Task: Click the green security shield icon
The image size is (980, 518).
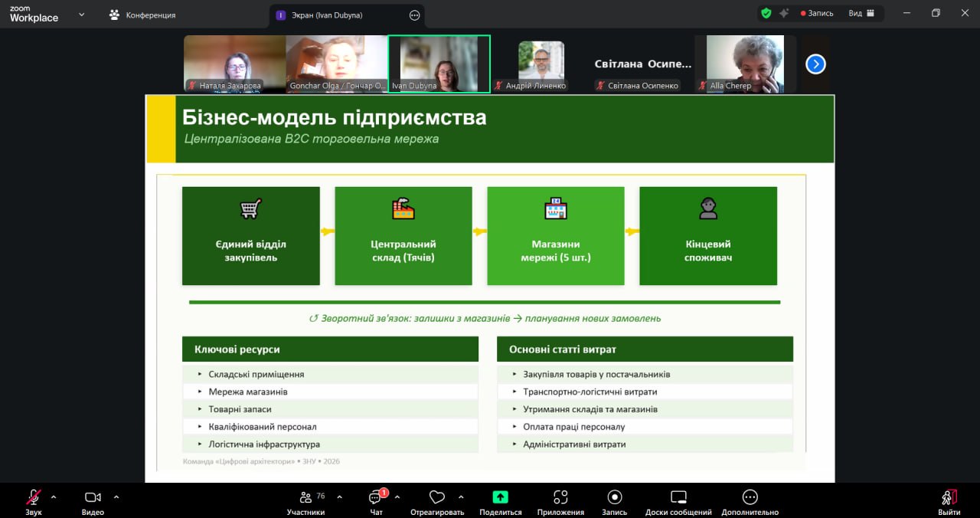Action: click(766, 13)
